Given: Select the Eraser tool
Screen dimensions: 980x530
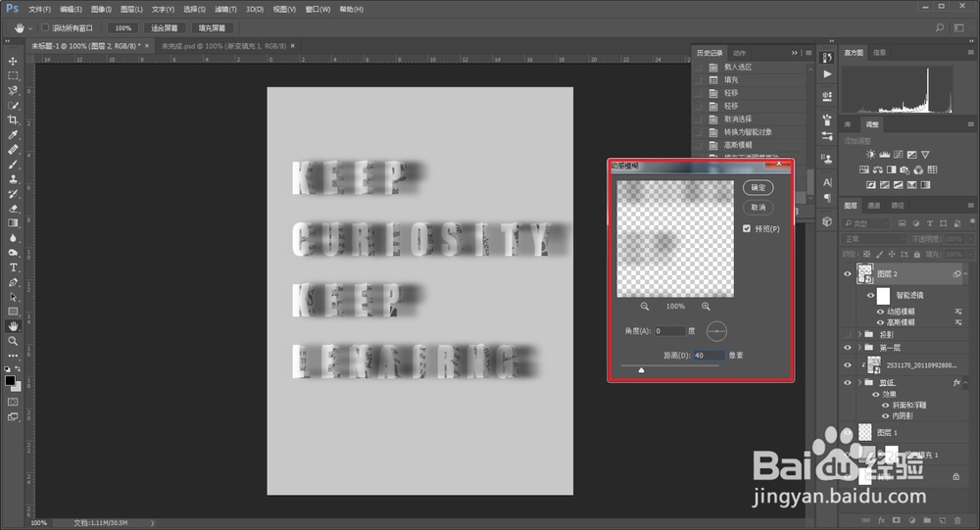Looking at the screenshot, I should click(x=13, y=209).
